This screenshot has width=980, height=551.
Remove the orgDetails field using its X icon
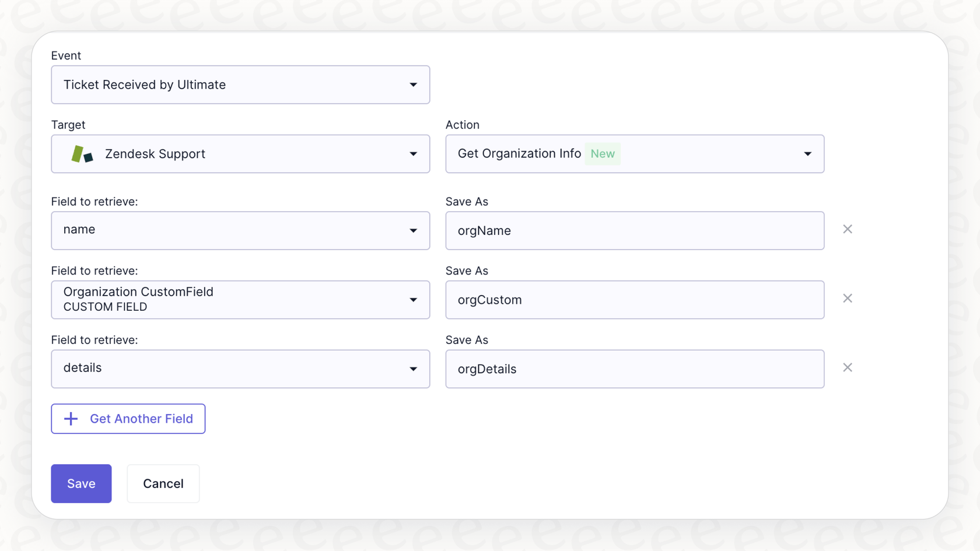(x=848, y=367)
